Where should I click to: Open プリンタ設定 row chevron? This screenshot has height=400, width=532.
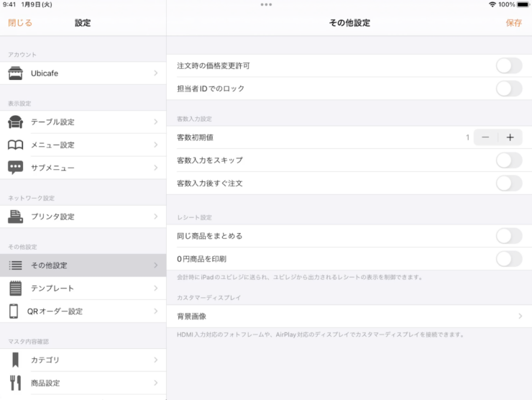(x=156, y=217)
